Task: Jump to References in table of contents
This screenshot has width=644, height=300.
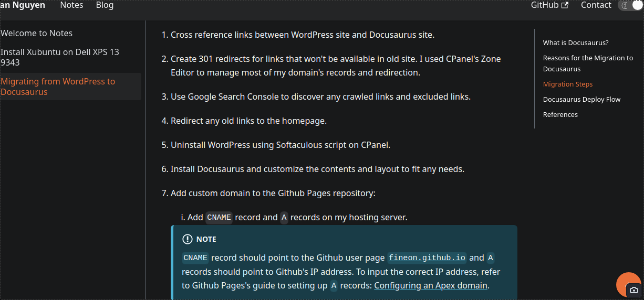Action: (x=560, y=114)
